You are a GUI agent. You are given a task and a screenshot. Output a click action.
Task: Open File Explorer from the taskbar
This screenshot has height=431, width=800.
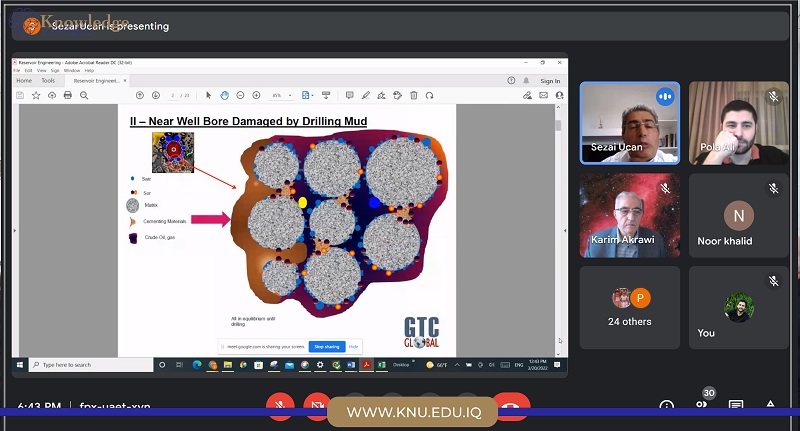click(x=228, y=365)
